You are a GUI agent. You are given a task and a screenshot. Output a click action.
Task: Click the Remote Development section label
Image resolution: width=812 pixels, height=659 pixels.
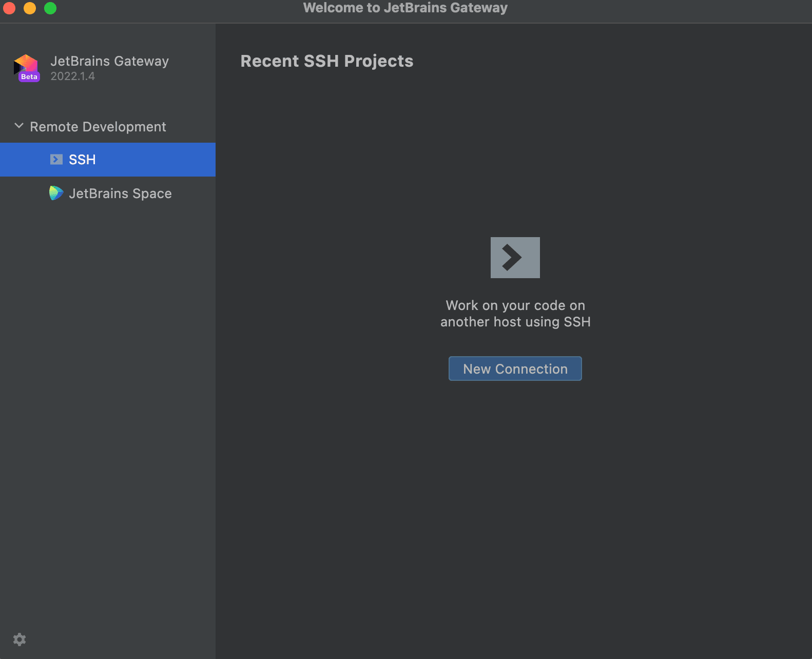tap(98, 127)
